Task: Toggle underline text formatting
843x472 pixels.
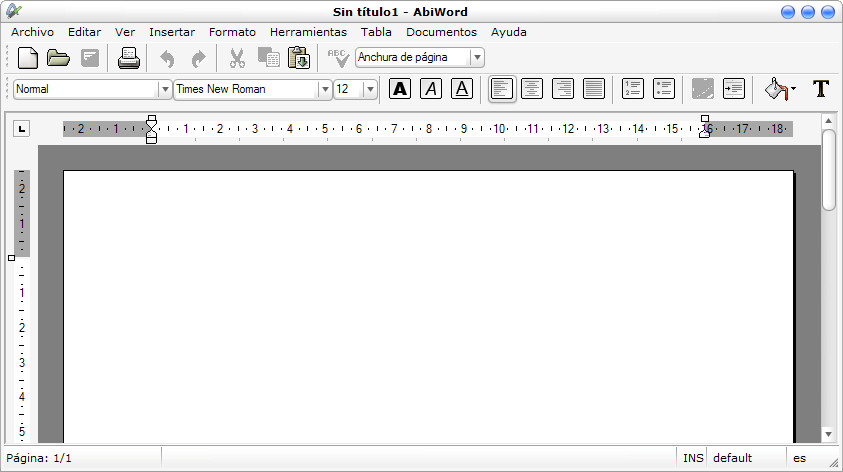Action: (462, 89)
